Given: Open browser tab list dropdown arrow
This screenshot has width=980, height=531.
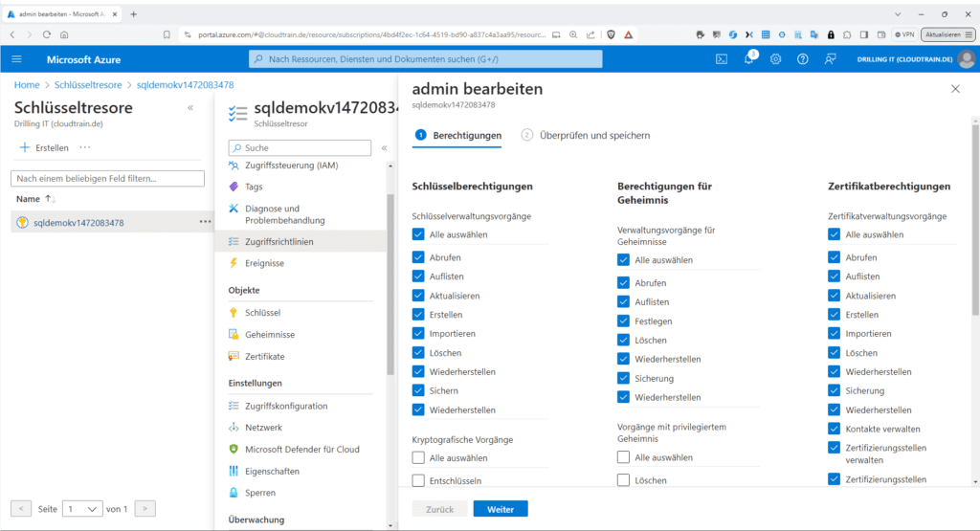Looking at the screenshot, I should (898, 14).
